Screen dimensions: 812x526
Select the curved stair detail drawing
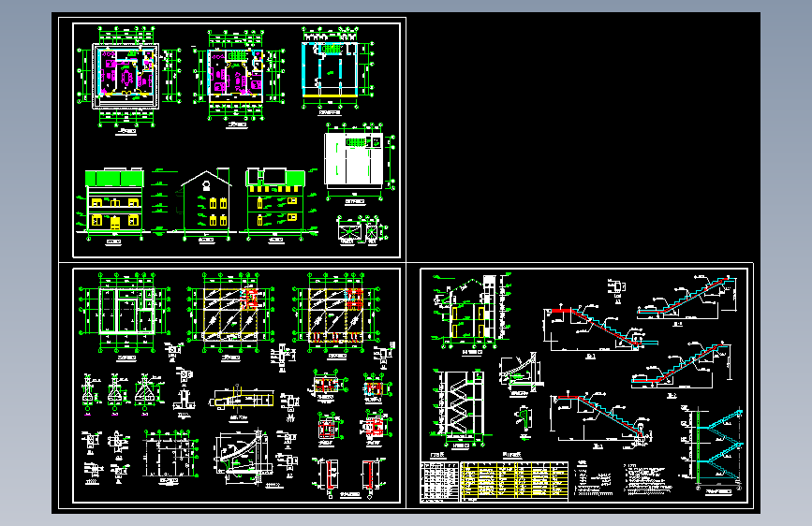pyautogui.click(x=244, y=456)
